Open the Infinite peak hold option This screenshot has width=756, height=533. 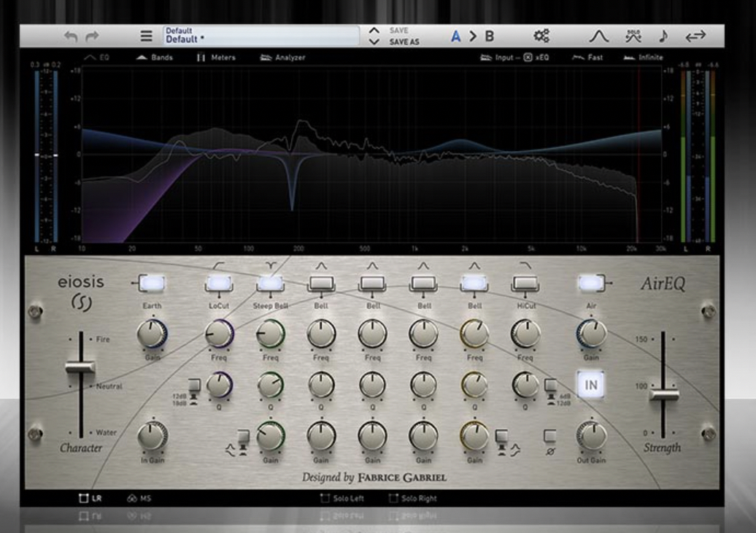[643, 58]
